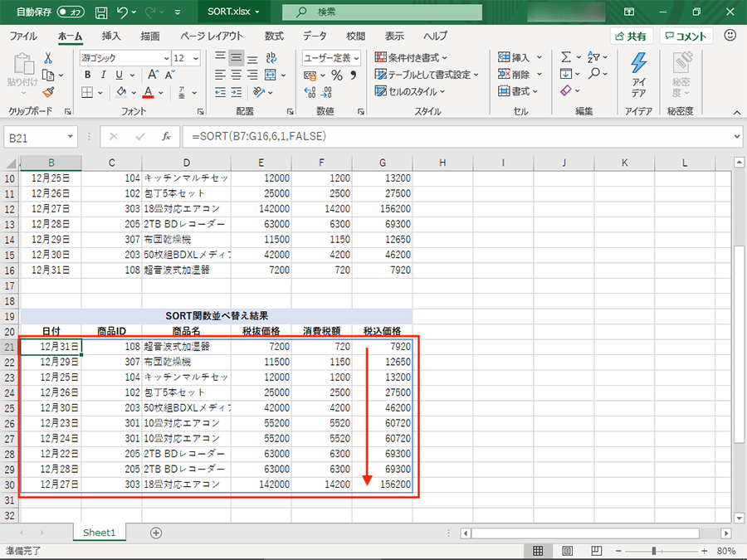
Task: Apply percent style to cells
Action: point(336,75)
